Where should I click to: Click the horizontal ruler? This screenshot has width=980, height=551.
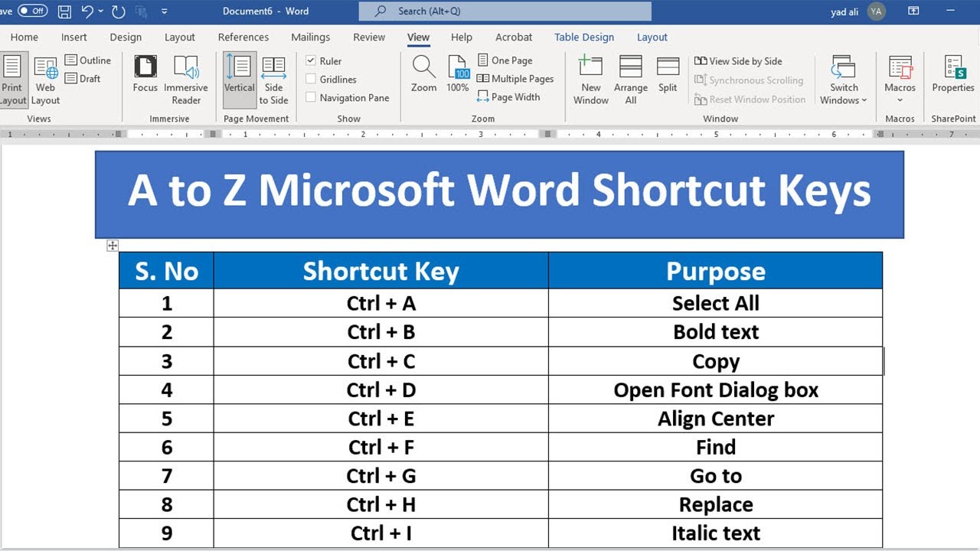[490, 135]
